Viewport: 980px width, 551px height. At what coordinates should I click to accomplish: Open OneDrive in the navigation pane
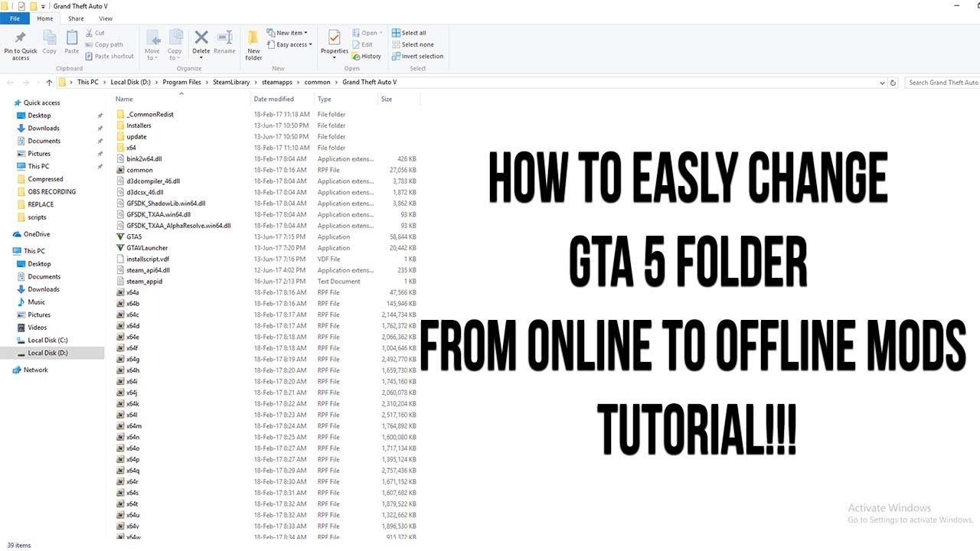[31, 234]
